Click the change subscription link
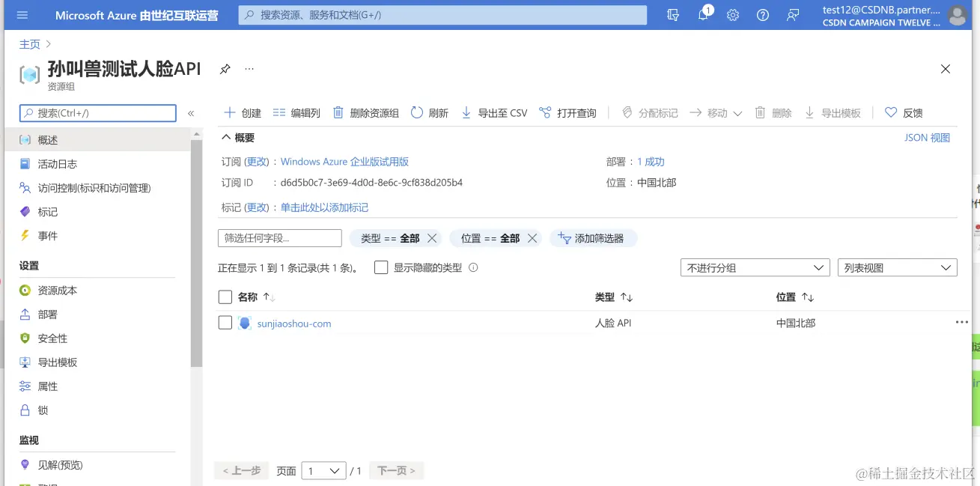 258,162
